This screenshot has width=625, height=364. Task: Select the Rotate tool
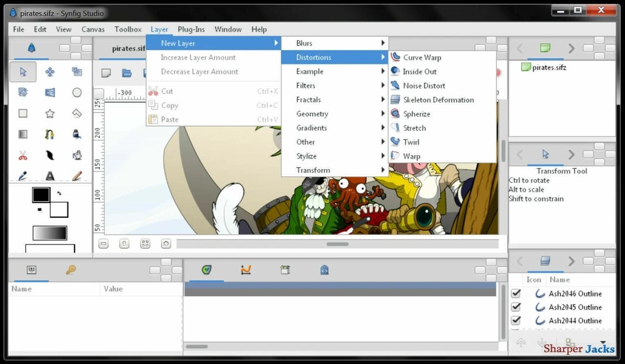coord(22,92)
